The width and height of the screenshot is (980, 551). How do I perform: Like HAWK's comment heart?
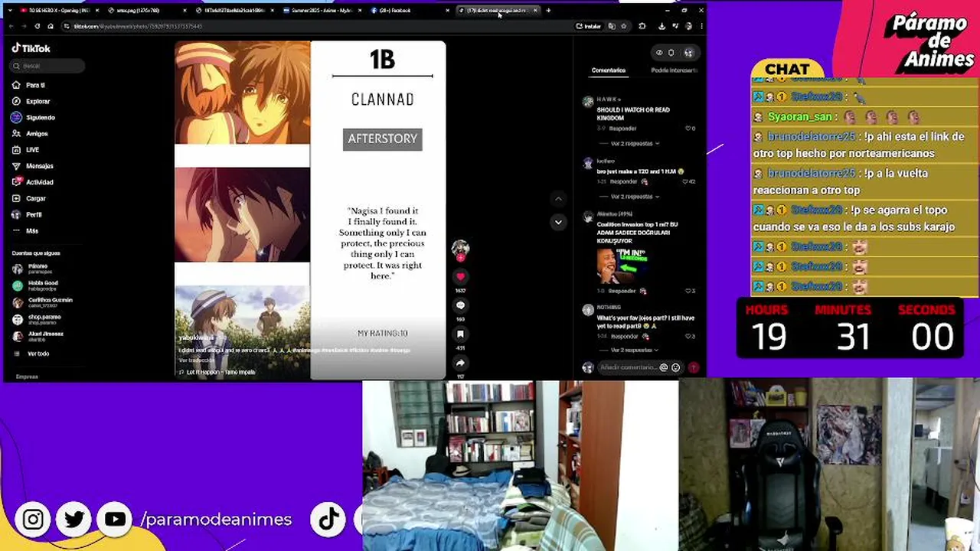coord(688,129)
